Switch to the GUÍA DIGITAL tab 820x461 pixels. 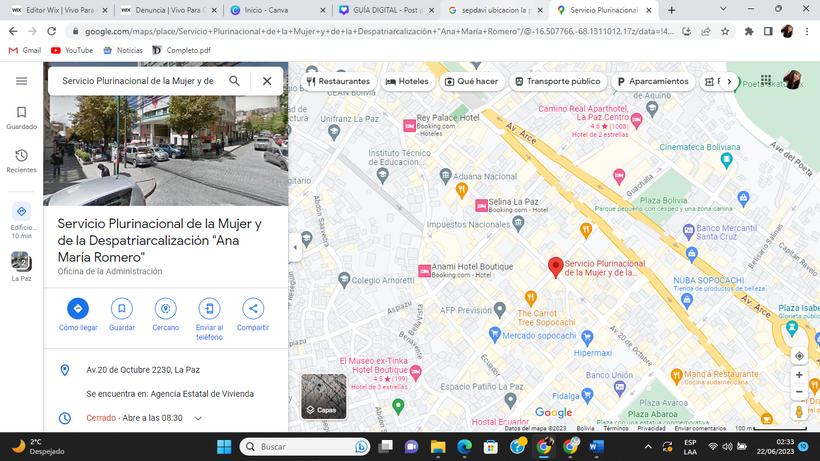[x=386, y=10]
